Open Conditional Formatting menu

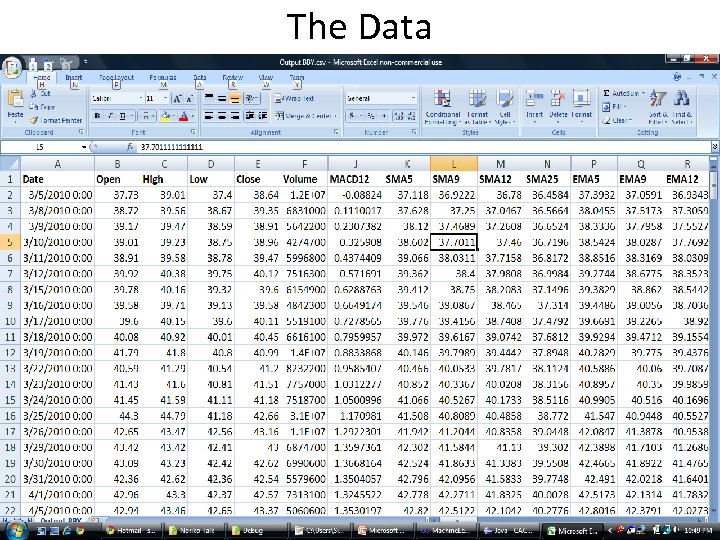(443, 107)
